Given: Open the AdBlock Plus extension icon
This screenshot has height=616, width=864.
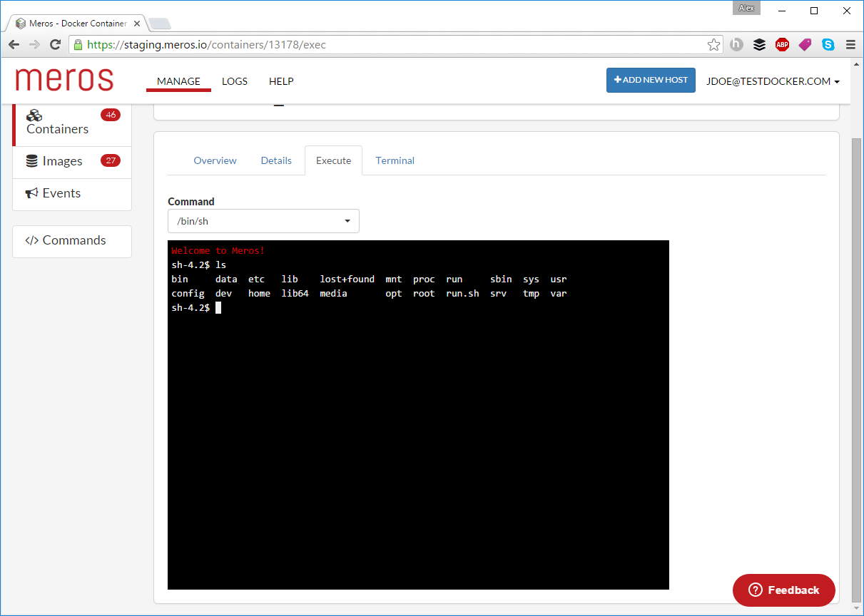Looking at the screenshot, I should [782, 44].
